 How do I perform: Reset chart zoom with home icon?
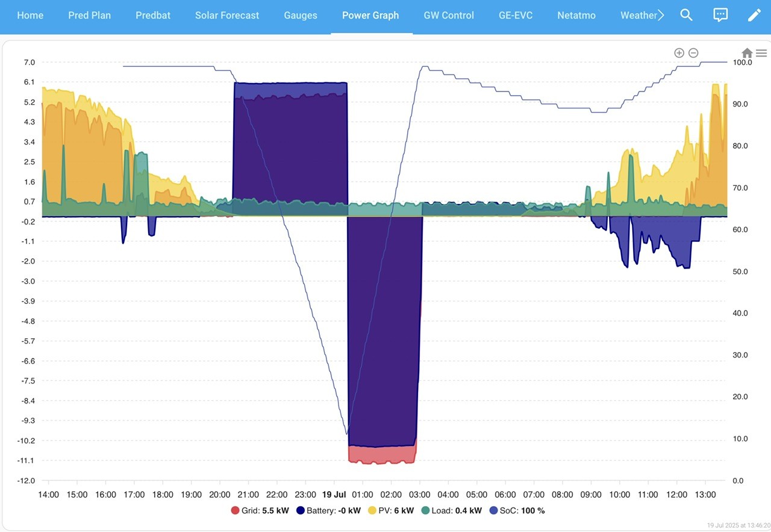pyautogui.click(x=747, y=53)
